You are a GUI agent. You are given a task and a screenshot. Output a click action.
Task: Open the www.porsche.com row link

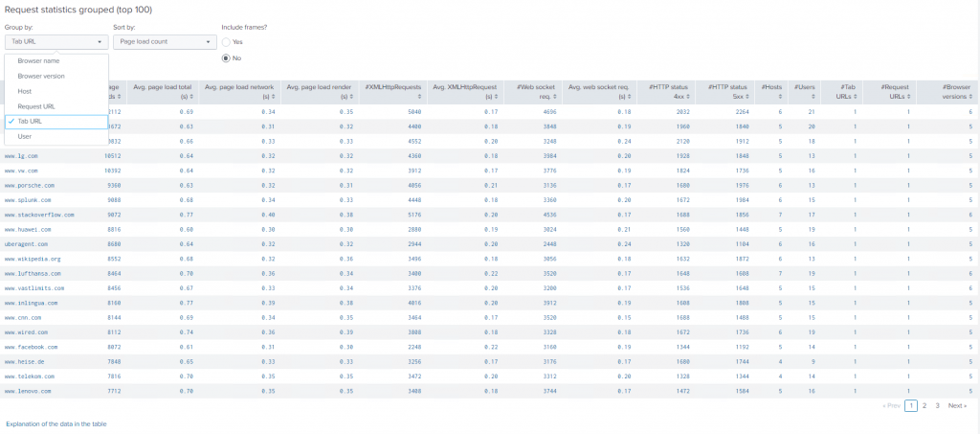point(30,186)
